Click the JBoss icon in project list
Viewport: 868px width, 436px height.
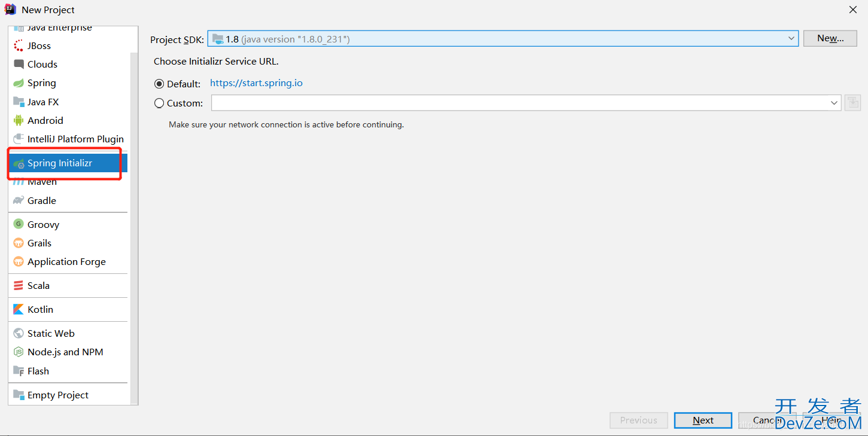tap(19, 46)
